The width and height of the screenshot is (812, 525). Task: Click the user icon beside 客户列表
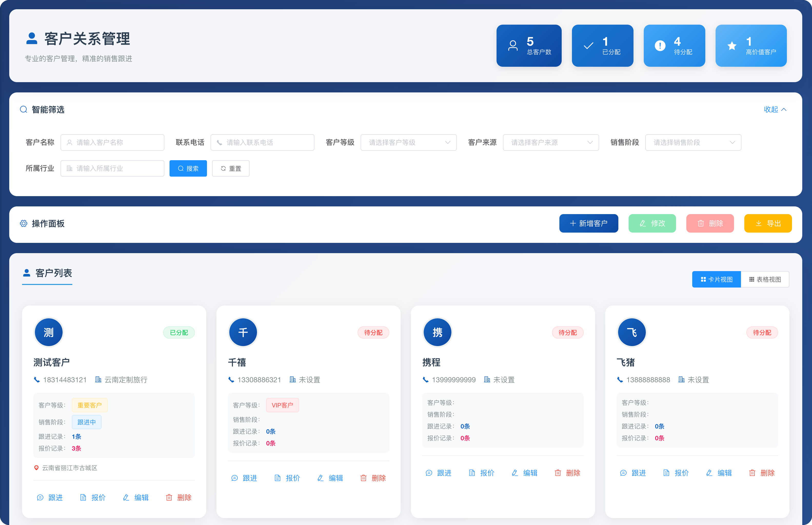click(27, 272)
